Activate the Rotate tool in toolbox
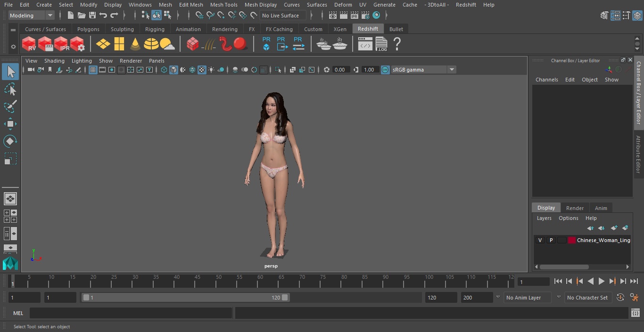 (10, 141)
